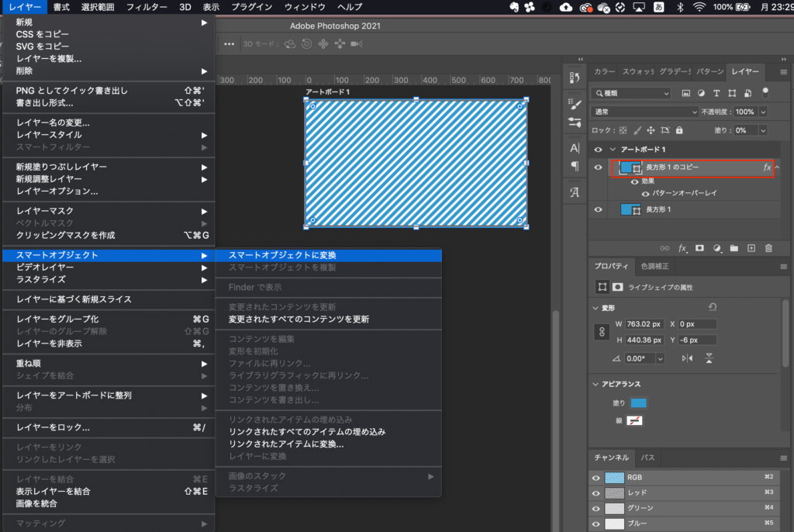Hide the レッド channel
The image size is (794, 532).
(x=595, y=492)
